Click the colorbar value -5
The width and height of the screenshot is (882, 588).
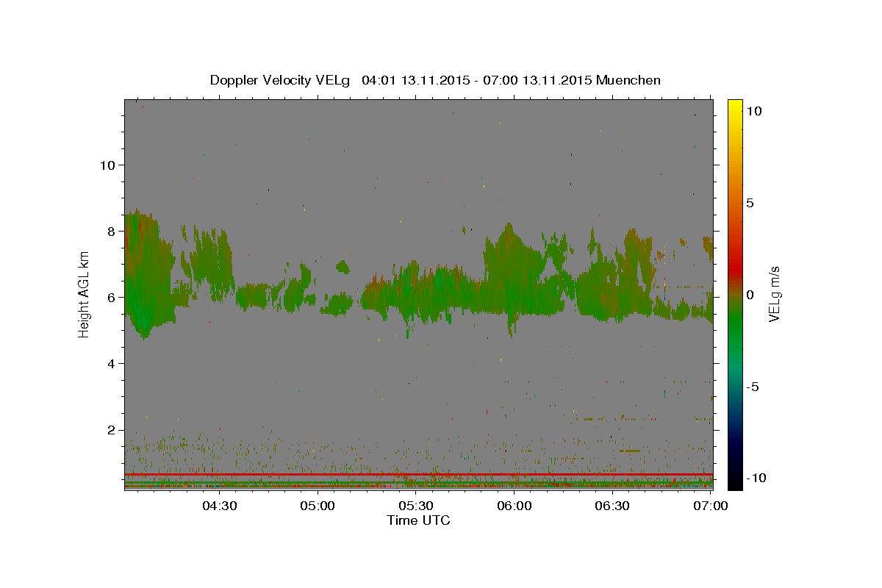pyautogui.click(x=754, y=386)
